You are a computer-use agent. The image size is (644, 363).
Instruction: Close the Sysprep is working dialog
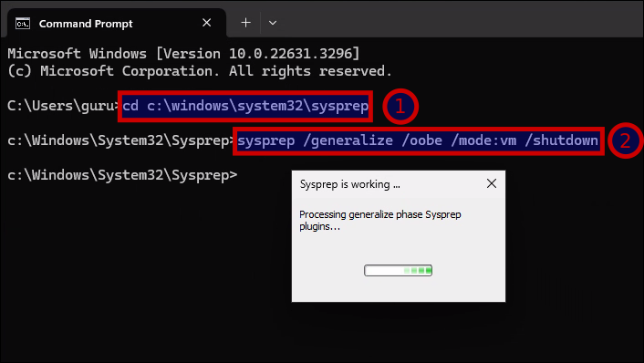(x=492, y=183)
